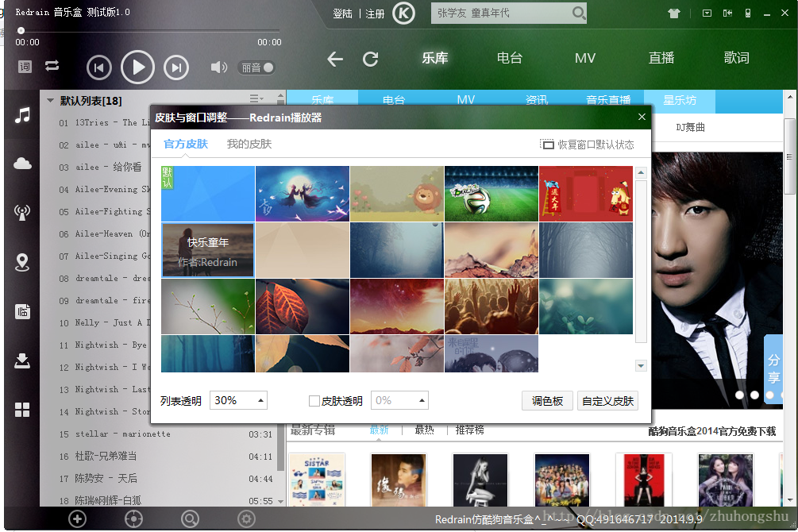Open the 列表透明 30% dropdown

click(x=239, y=401)
